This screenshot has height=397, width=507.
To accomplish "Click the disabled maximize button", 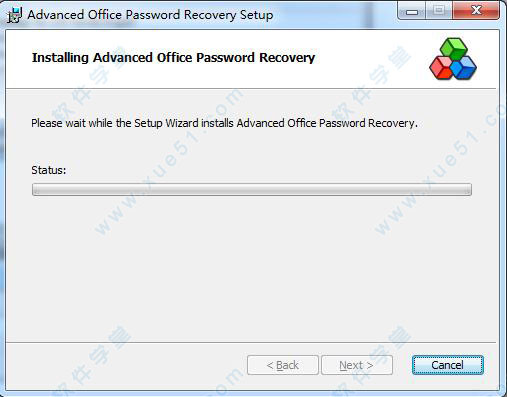I will 439,11.
